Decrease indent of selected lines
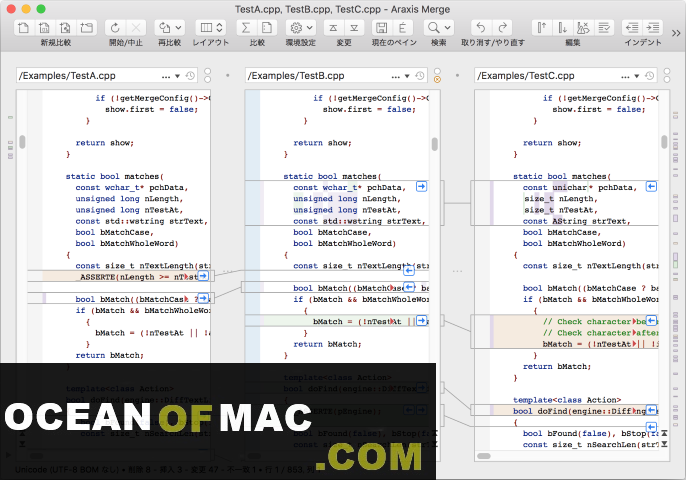This screenshot has height=480, width=686. (x=632, y=28)
